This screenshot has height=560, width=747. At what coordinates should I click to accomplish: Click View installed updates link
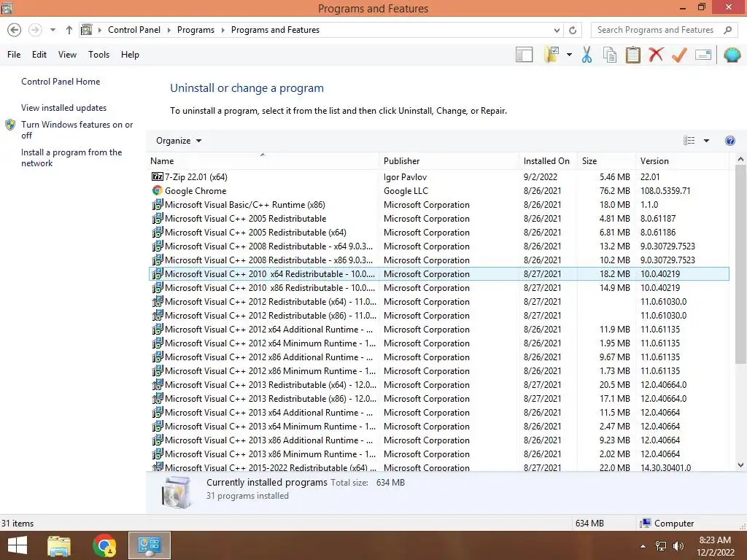(64, 108)
